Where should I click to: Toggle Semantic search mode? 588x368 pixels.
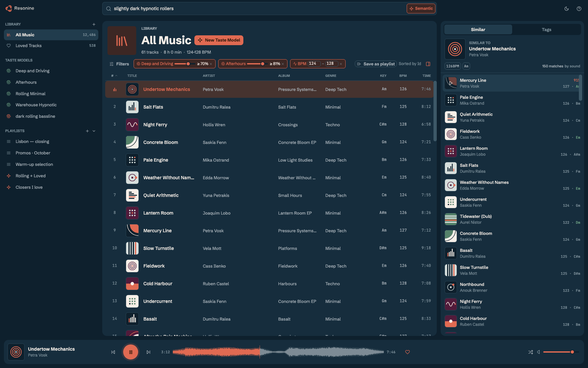click(421, 9)
